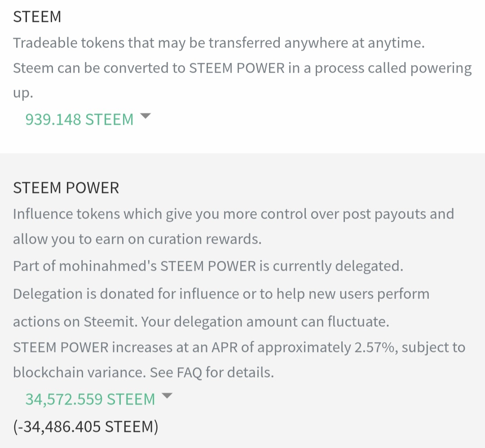Screen dimensions: 485x448
Task: Click the username 'mohinahmed's' in the text
Action: pyautogui.click(x=108, y=266)
